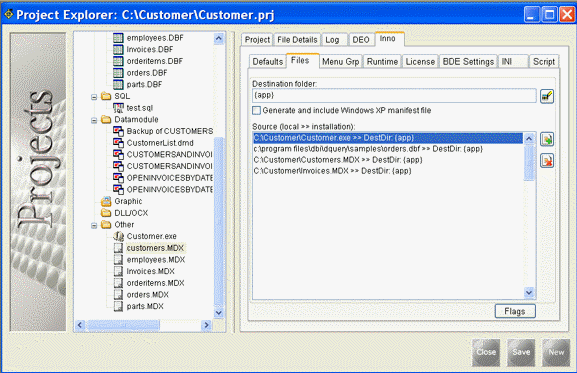The height and width of the screenshot is (373, 577).
Task: Click the remove source file icon
Action: coord(547,161)
